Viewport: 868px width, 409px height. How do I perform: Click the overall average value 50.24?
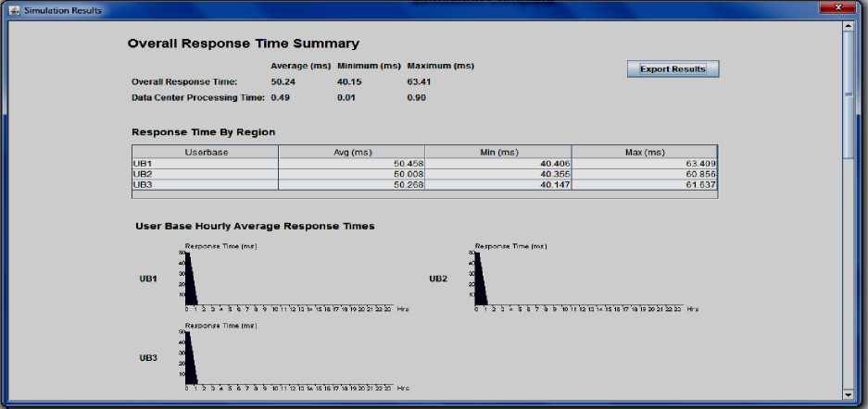coord(282,81)
